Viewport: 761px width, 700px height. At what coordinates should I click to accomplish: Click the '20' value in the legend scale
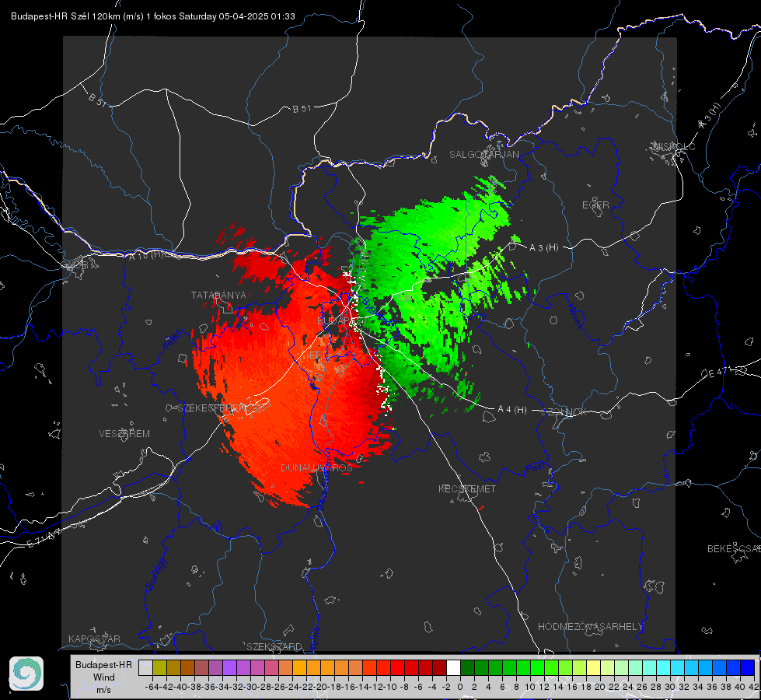[600, 687]
